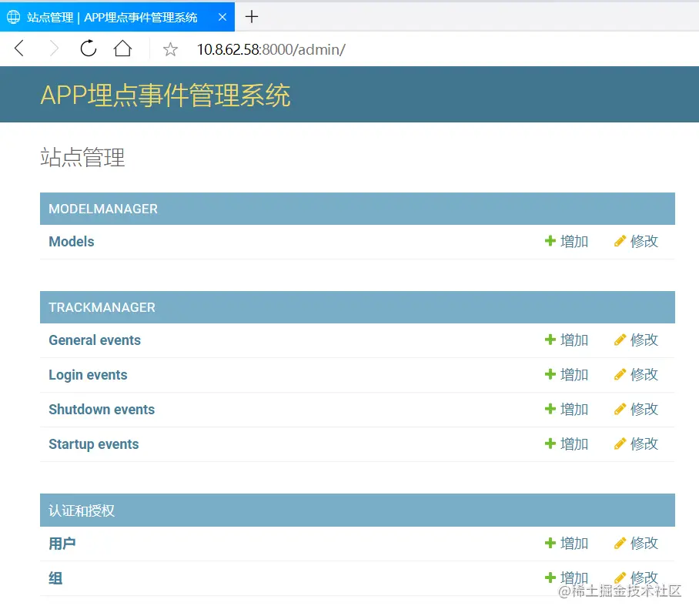The image size is (699, 616).
Task: Click 增加 in the 组 row
Action: pyautogui.click(x=567, y=578)
